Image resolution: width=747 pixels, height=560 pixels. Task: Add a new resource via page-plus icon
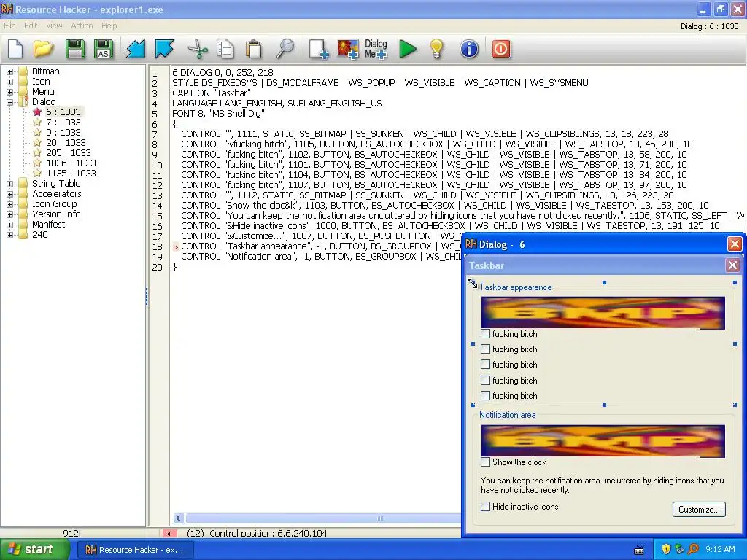click(319, 49)
